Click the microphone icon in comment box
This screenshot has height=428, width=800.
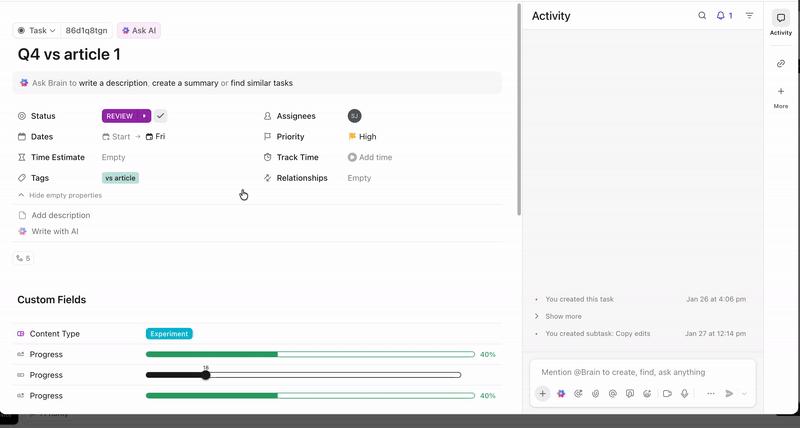[684, 393]
